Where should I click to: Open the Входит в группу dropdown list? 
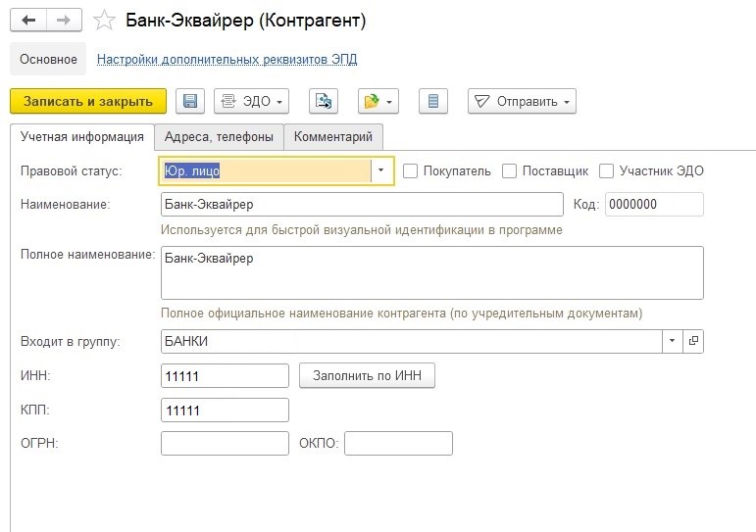click(673, 341)
